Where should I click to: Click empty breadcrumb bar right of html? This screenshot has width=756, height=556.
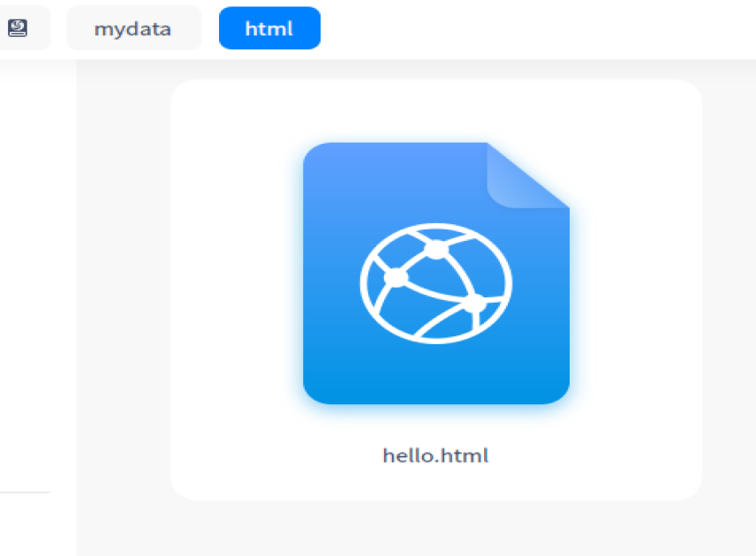(x=530, y=28)
